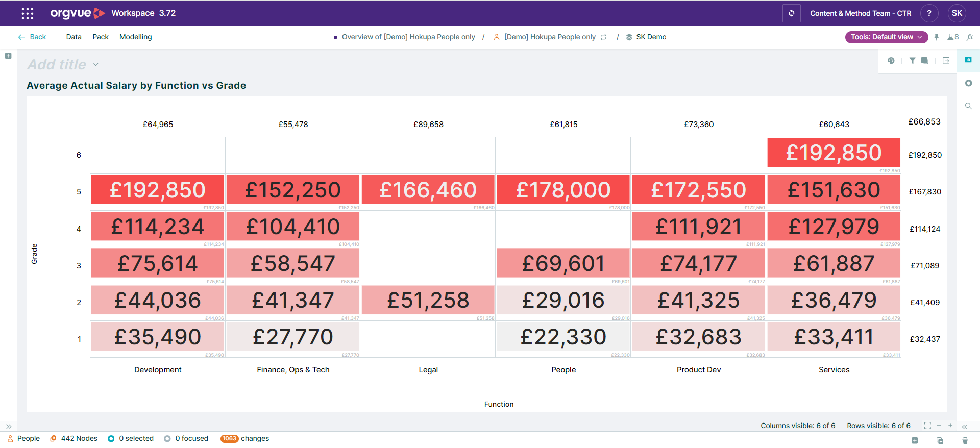Click the Workspace 3.72 label

tap(143, 13)
